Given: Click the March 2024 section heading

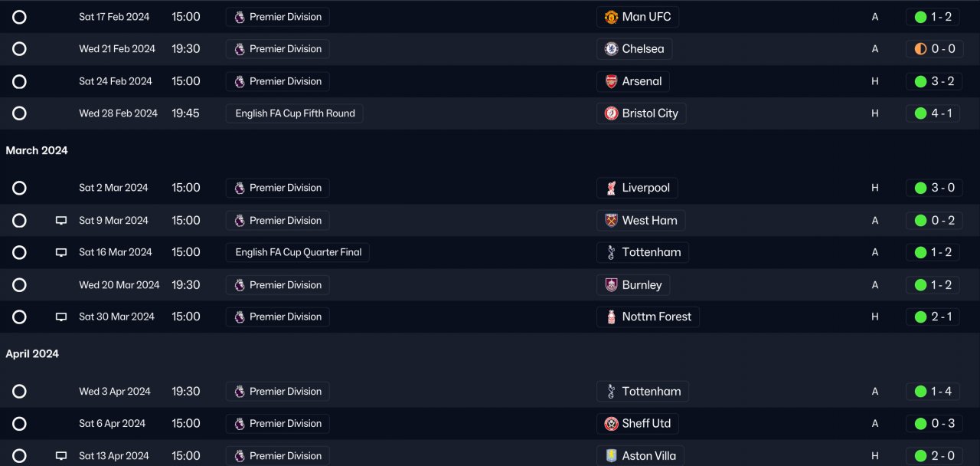Looking at the screenshot, I should click(x=37, y=151).
